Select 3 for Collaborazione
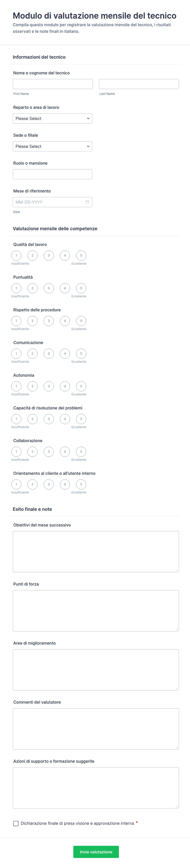 49,452
